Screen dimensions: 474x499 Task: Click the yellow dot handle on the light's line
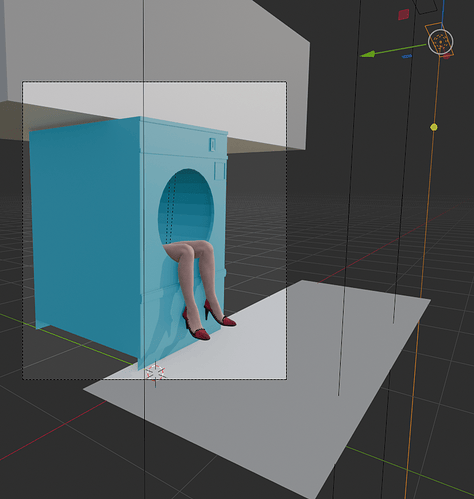(434, 127)
